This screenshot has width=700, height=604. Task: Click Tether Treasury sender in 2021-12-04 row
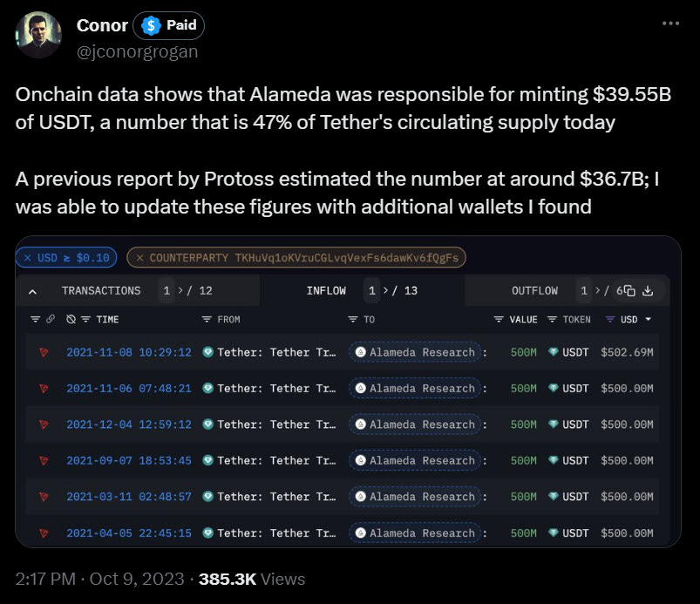[x=269, y=424]
